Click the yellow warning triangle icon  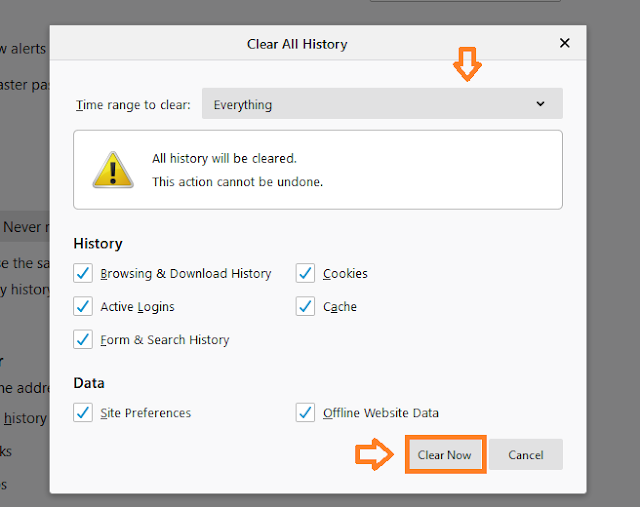tap(113, 170)
